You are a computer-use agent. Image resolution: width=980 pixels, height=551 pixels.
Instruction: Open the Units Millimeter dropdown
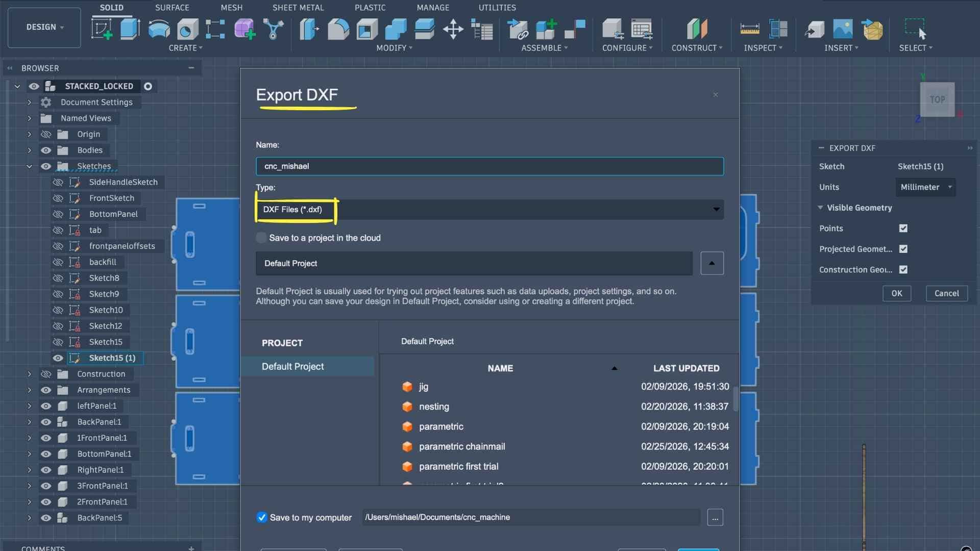click(925, 187)
